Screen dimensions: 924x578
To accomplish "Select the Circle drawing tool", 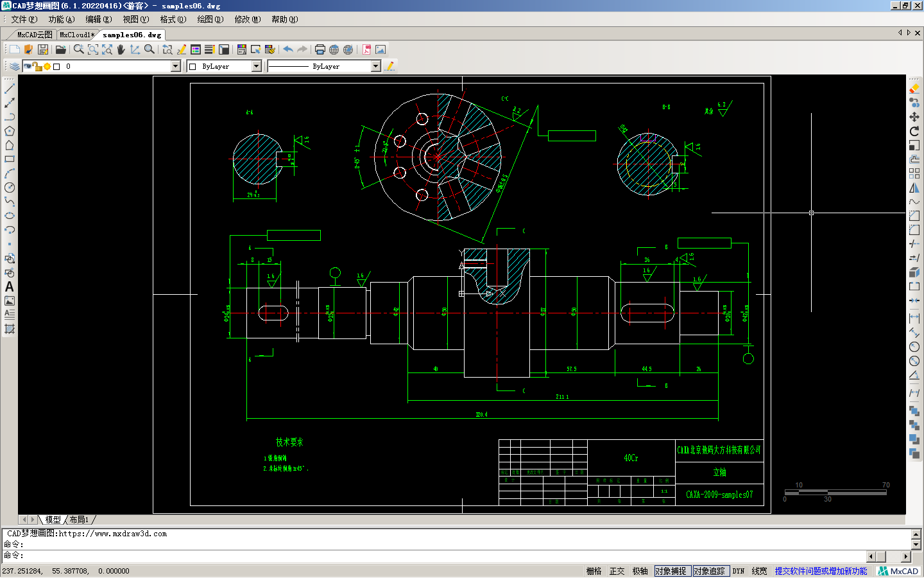I will click(10, 188).
